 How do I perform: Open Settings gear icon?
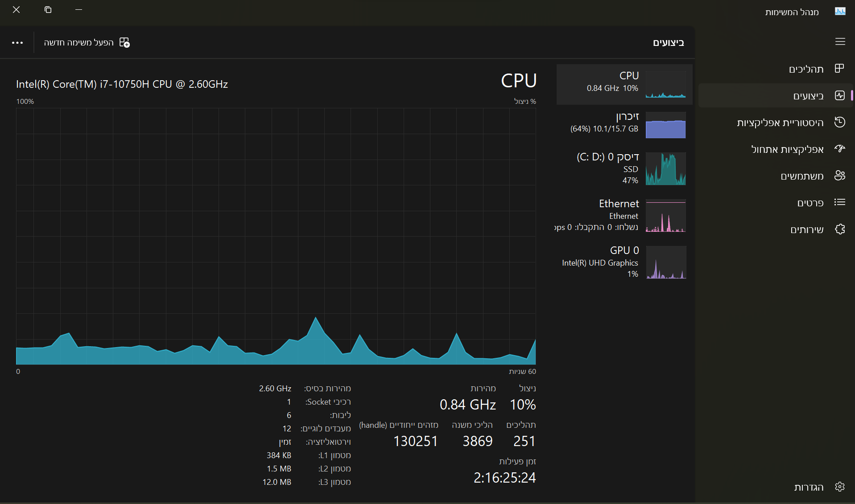pos(839,487)
